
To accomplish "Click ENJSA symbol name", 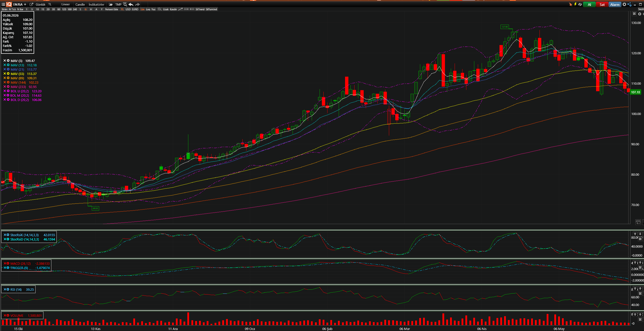I will 18,4.
